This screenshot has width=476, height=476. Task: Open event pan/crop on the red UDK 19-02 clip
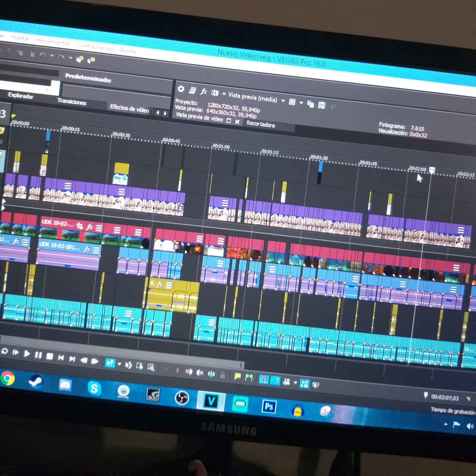coord(80,226)
